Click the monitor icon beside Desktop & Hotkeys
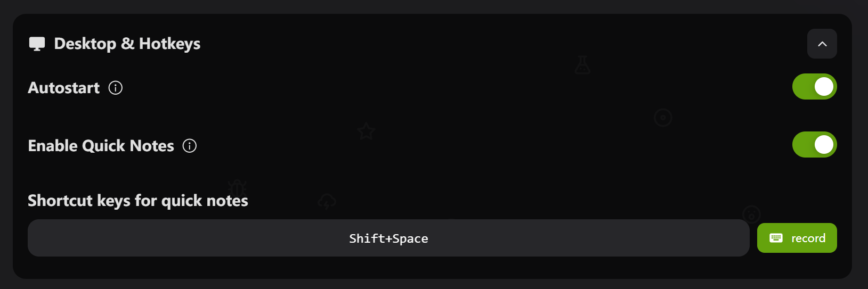Image resolution: width=868 pixels, height=289 pixels. (x=37, y=44)
